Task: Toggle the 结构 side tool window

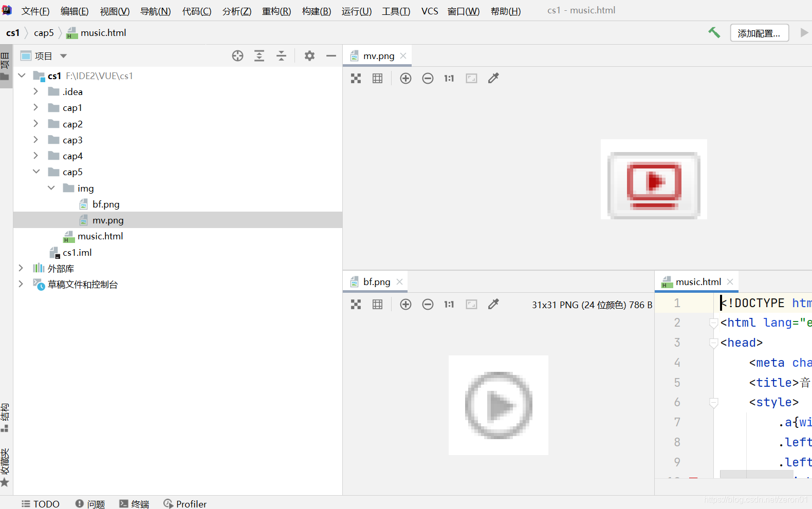Action: click(5, 418)
